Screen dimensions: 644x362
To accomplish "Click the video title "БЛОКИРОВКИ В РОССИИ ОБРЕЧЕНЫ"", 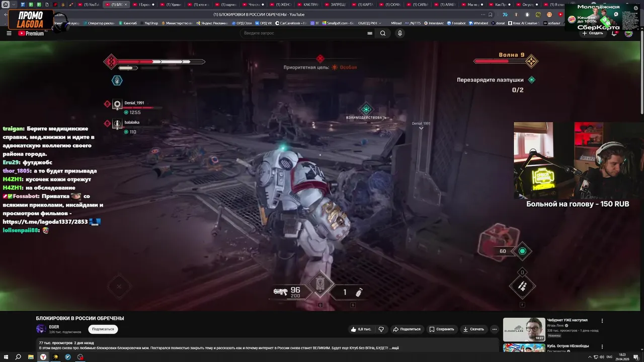I will coord(80,318).
